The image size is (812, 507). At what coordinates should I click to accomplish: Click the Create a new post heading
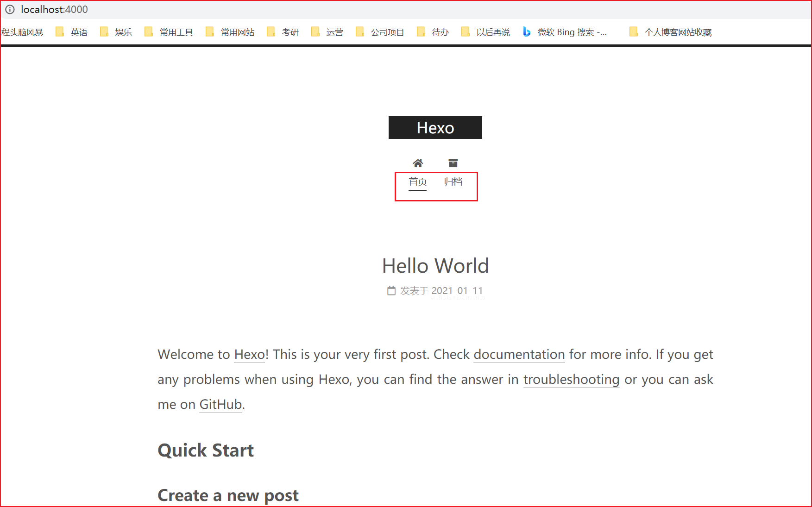[x=228, y=495]
